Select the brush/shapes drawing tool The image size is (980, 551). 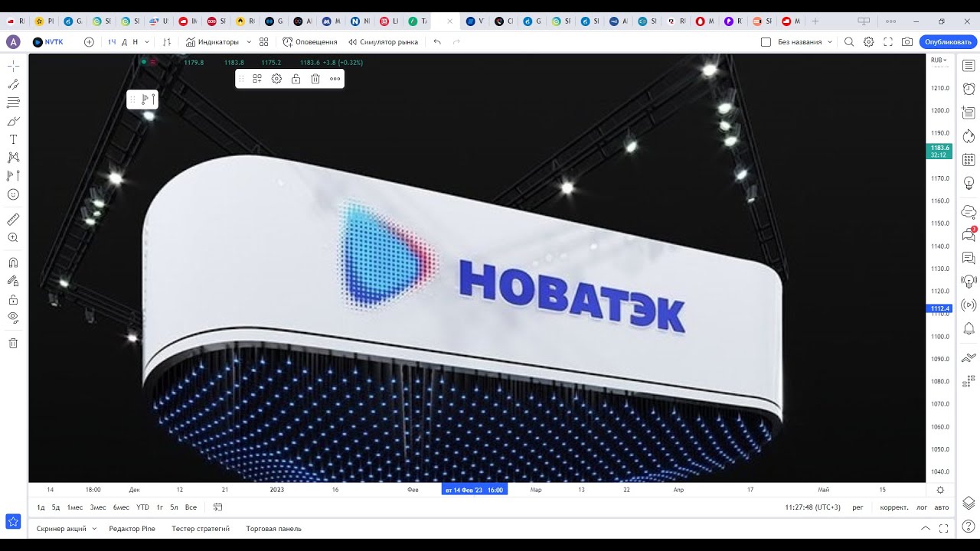click(13, 121)
